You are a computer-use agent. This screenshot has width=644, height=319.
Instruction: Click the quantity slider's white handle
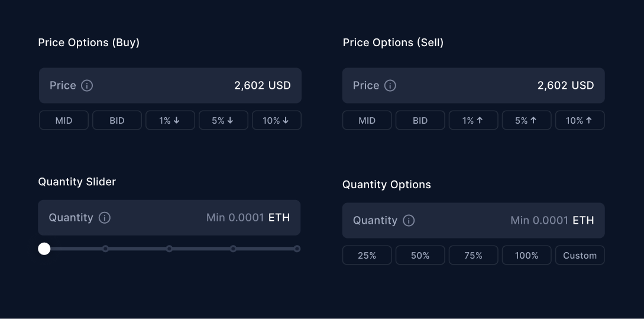point(44,249)
